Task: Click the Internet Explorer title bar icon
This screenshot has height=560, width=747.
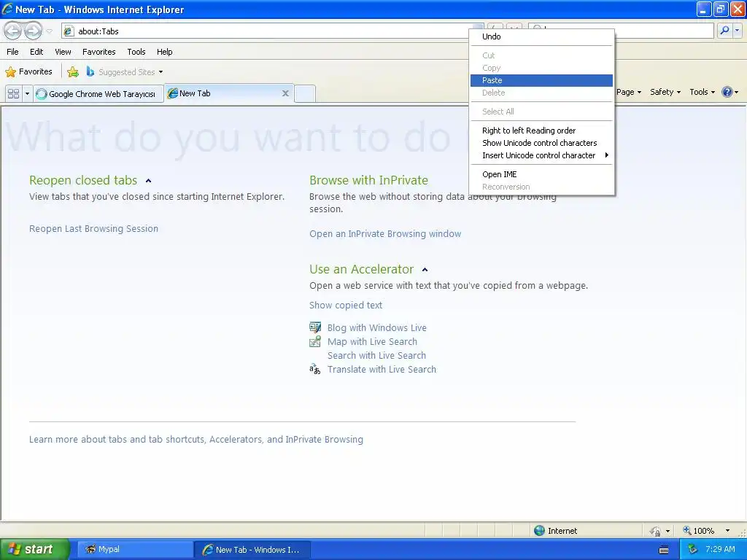Action: (7, 9)
